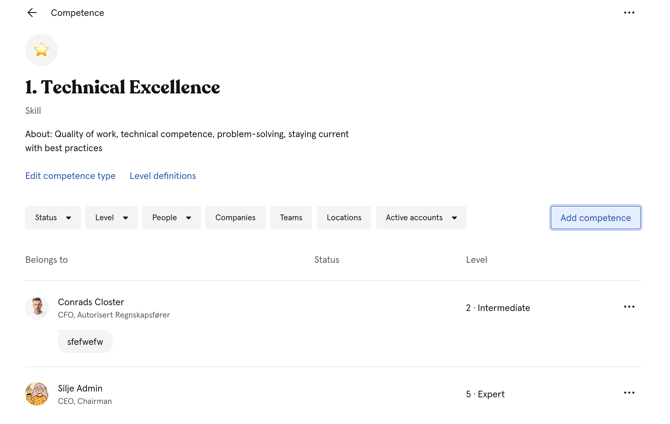Open the People filter dropdown
Screen dimensions: 670x424
click(x=171, y=218)
